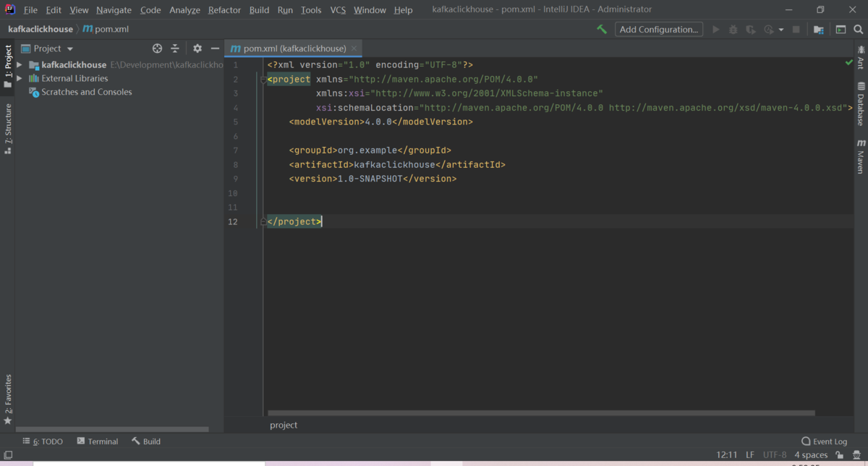Click the Search Everywhere magnifier icon
868x466 pixels.
coord(859,30)
